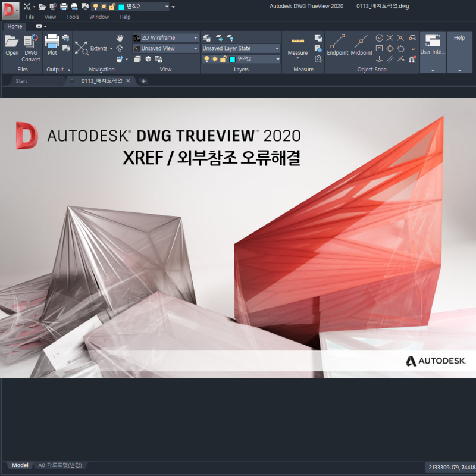
Task: Open the View menu
Action: [x=50, y=17]
